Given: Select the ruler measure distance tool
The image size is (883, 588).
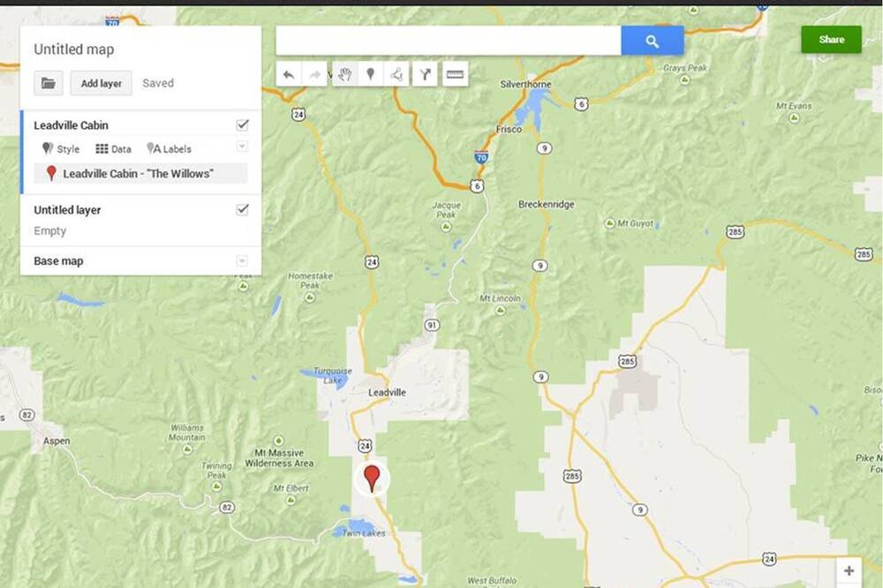Looking at the screenshot, I should [455, 74].
